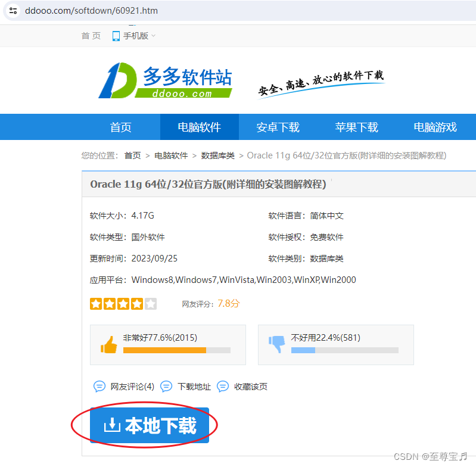Click the URL ddooo.com/softdown/60921.htm address field
This screenshot has height=467, width=476.
coord(91,11)
